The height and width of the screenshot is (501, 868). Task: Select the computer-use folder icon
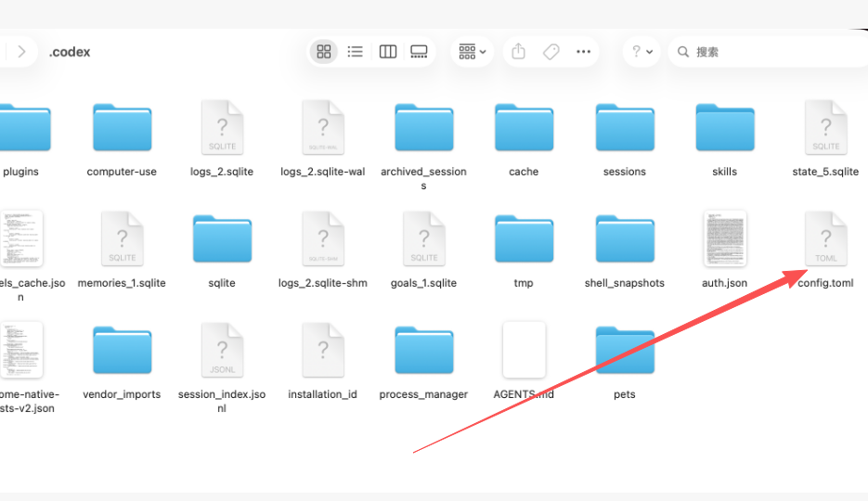[122, 128]
